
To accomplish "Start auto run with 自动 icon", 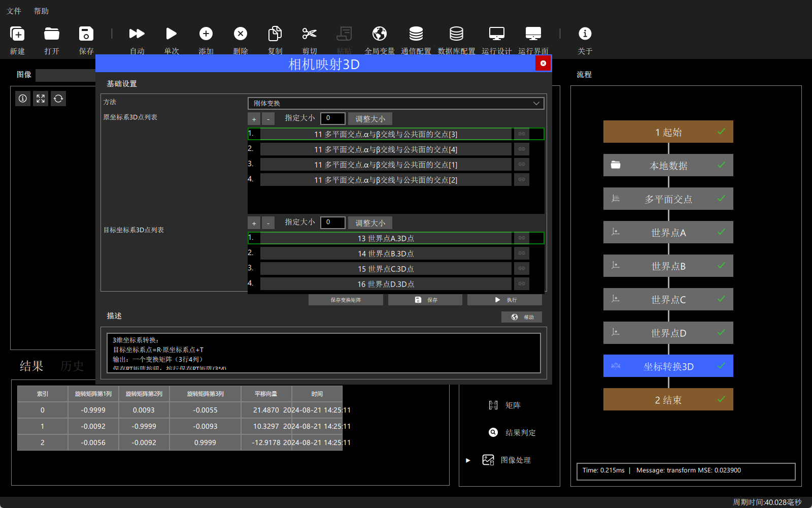I will point(137,34).
